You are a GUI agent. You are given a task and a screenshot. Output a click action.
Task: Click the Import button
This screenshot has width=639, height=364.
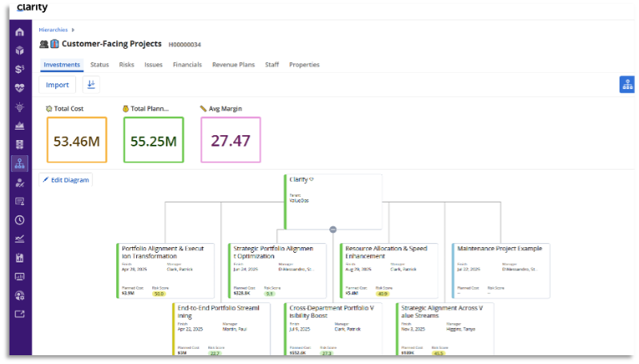pyautogui.click(x=57, y=85)
